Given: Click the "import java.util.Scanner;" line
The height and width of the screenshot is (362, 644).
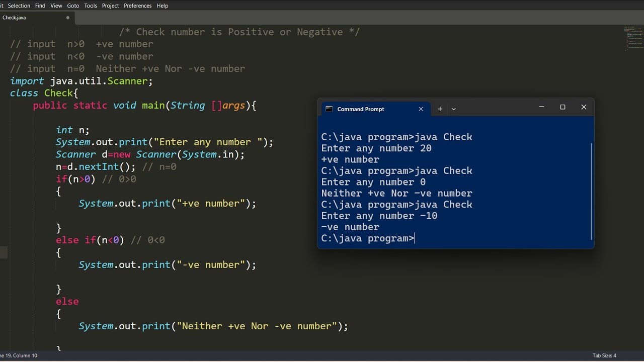Looking at the screenshot, I should [x=81, y=81].
